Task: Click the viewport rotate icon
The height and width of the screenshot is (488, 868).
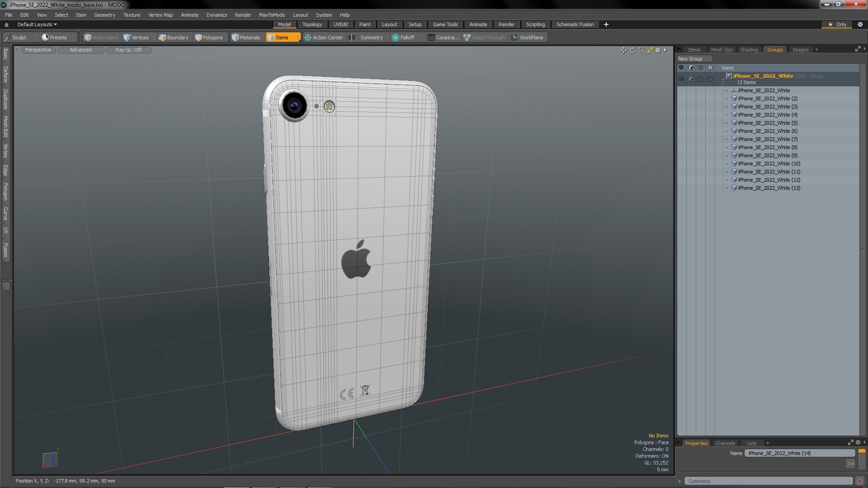Action: [x=632, y=50]
